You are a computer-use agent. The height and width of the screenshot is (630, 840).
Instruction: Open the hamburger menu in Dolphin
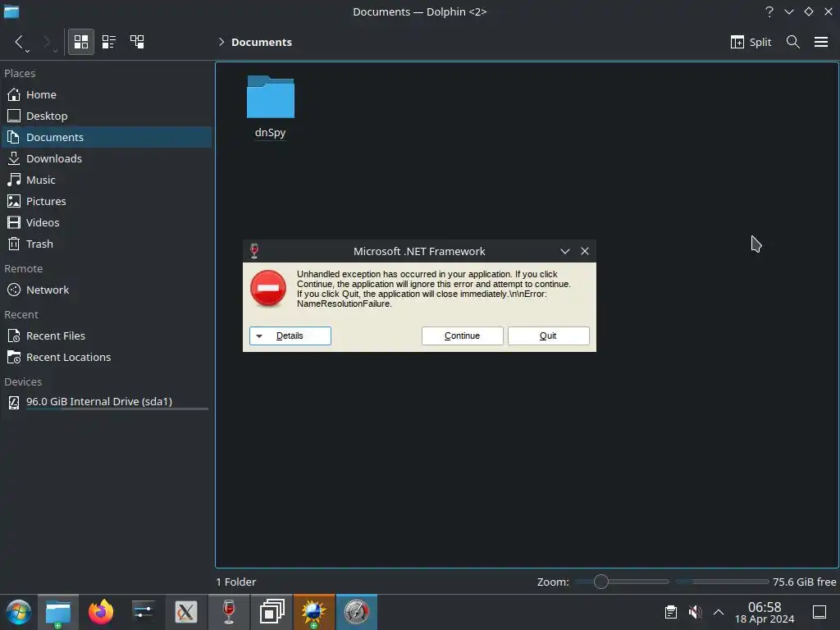[x=821, y=42]
